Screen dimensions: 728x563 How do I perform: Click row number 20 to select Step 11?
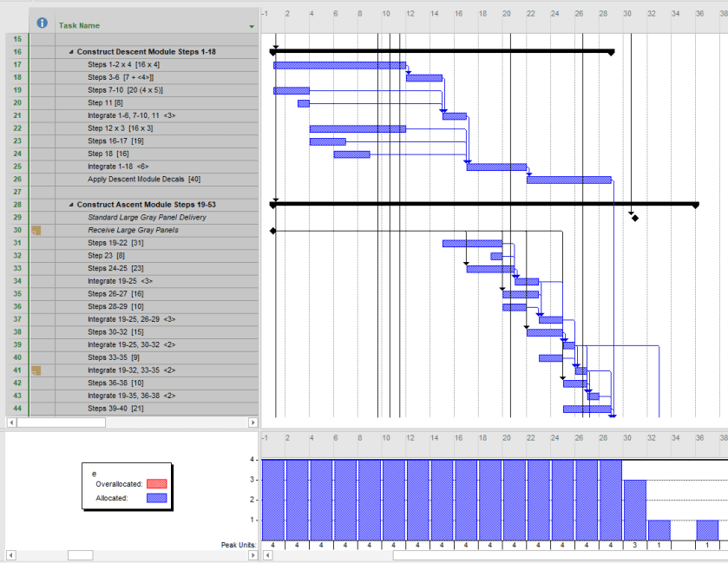coord(13,102)
